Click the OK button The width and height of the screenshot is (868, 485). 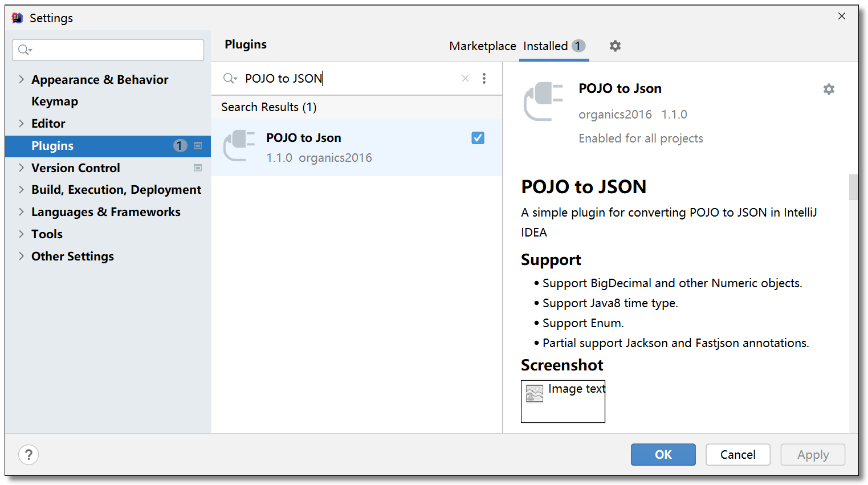663,455
